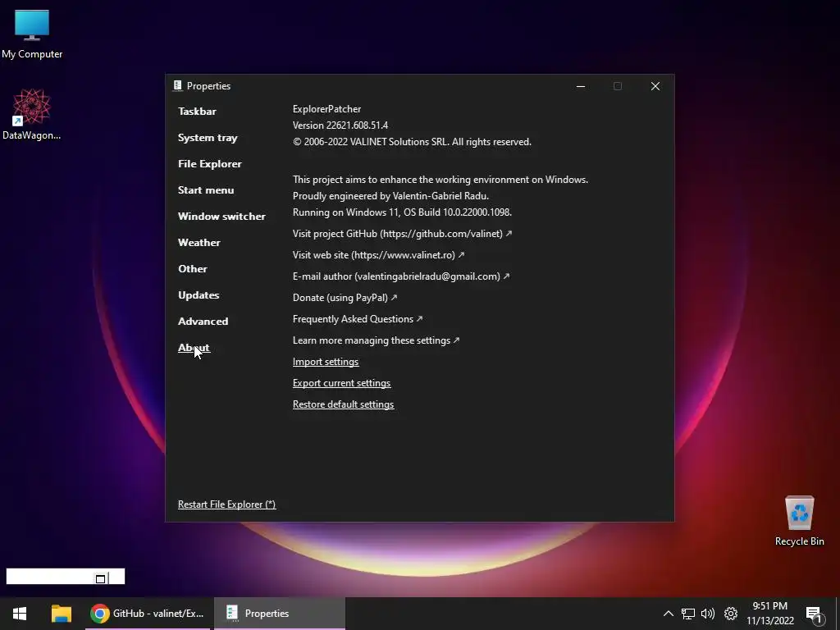The width and height of the screenshot is (840, 630).
Task: Click Restart File Explorer (*)
Action: (226, 504)
